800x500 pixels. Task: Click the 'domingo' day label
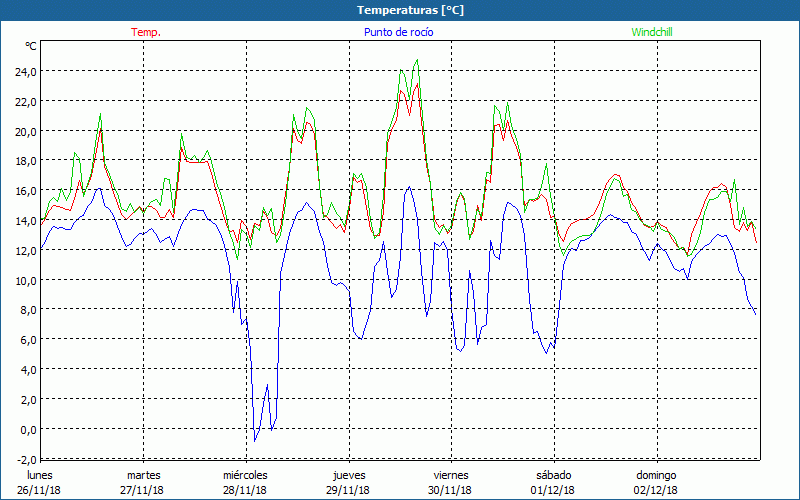point(656,476)
